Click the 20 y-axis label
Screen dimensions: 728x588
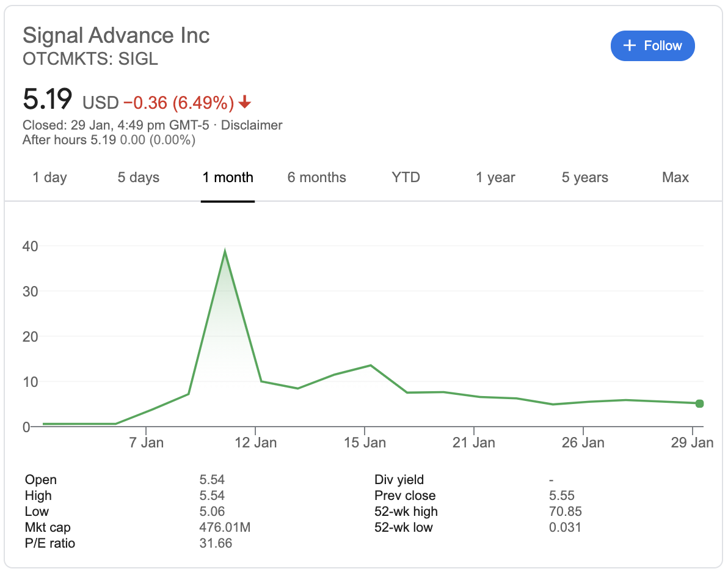pyautogui.click(x=30, y=337)
